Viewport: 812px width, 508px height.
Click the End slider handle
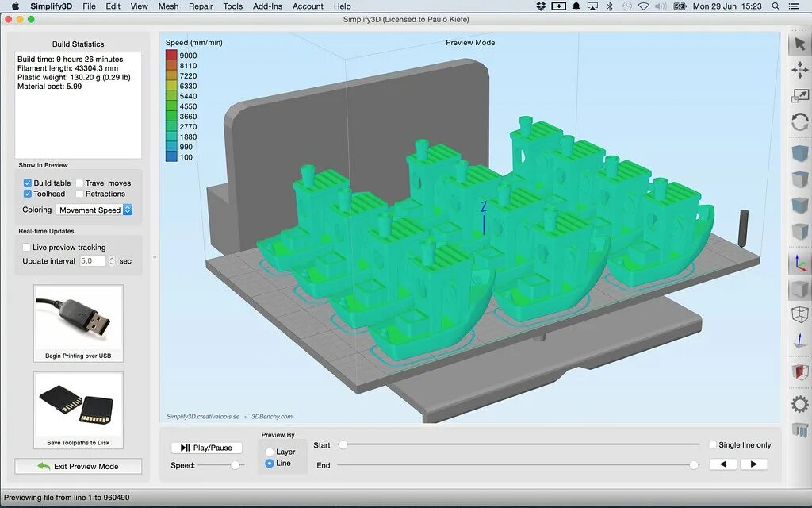(694, 465)
